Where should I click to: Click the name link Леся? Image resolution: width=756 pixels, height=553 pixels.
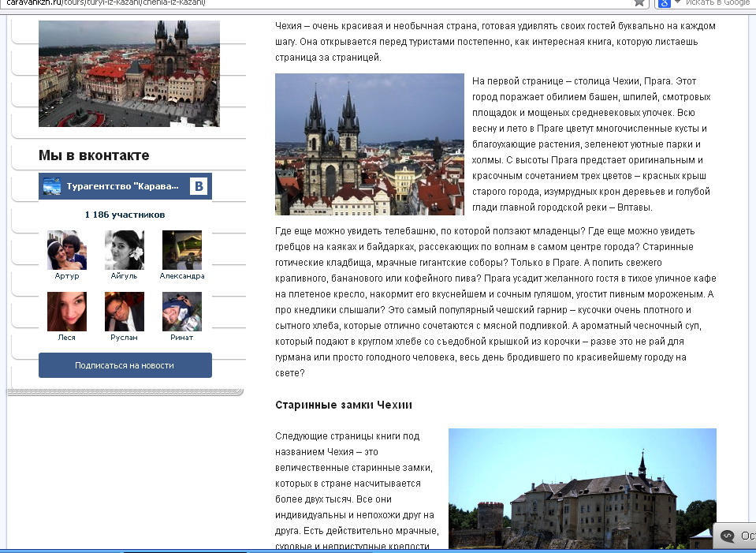coord(66,338)
